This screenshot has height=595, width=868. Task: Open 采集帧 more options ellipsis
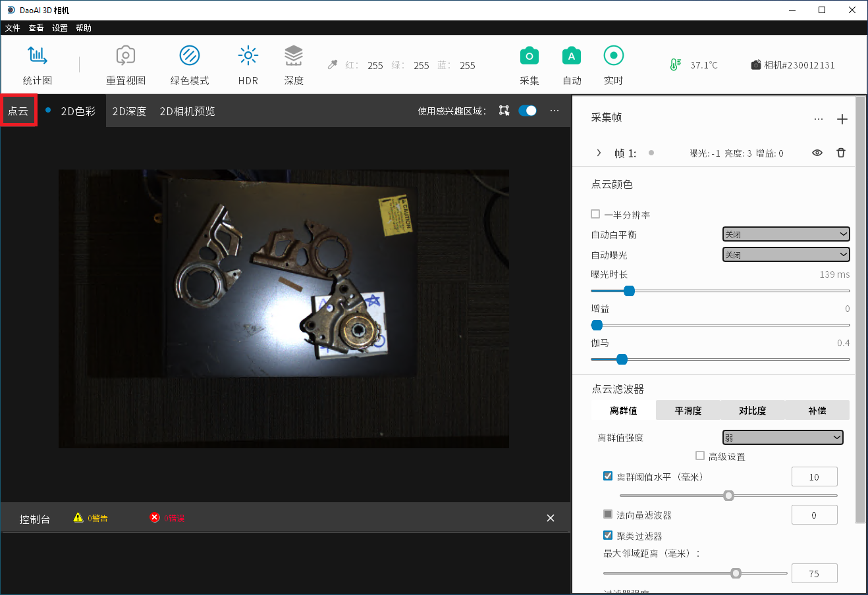pos(819,119)
